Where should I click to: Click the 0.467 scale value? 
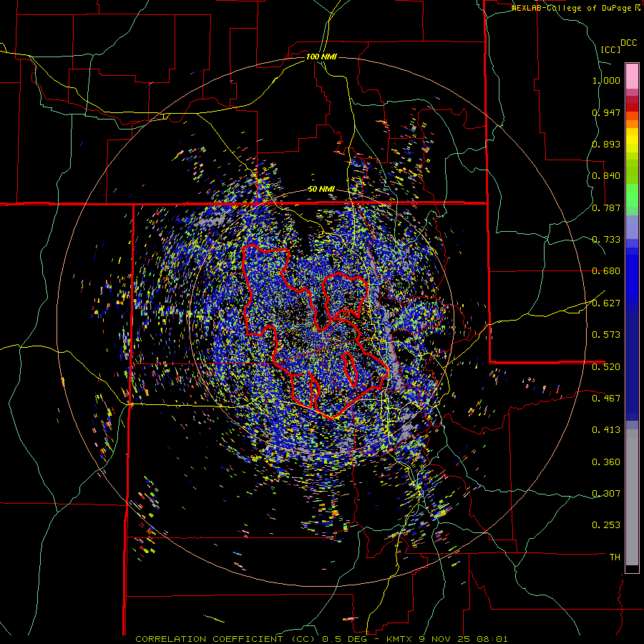(606, 399)
